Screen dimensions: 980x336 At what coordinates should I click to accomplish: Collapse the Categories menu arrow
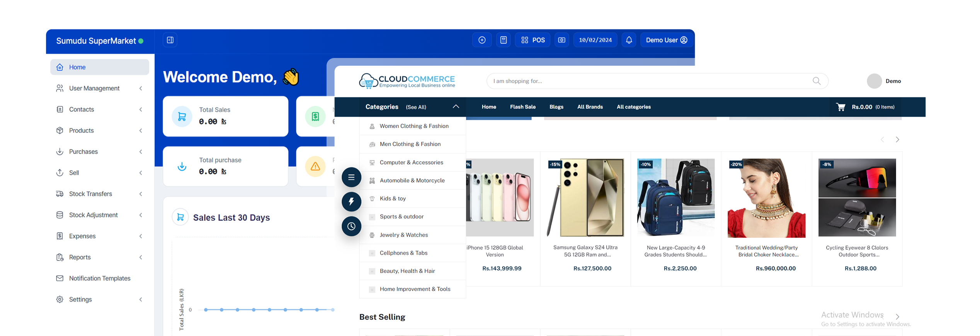pyautogui.click(x=456, y=106)
